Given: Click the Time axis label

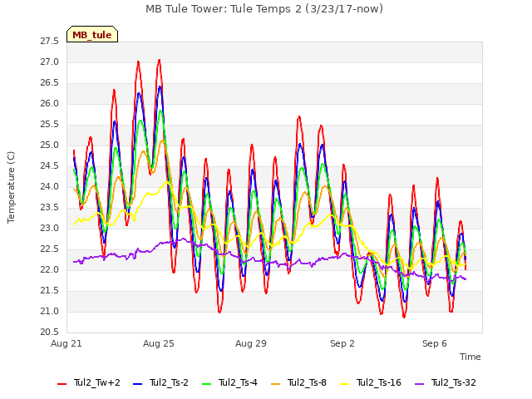Looking at the screenshot, I should 470,357.
